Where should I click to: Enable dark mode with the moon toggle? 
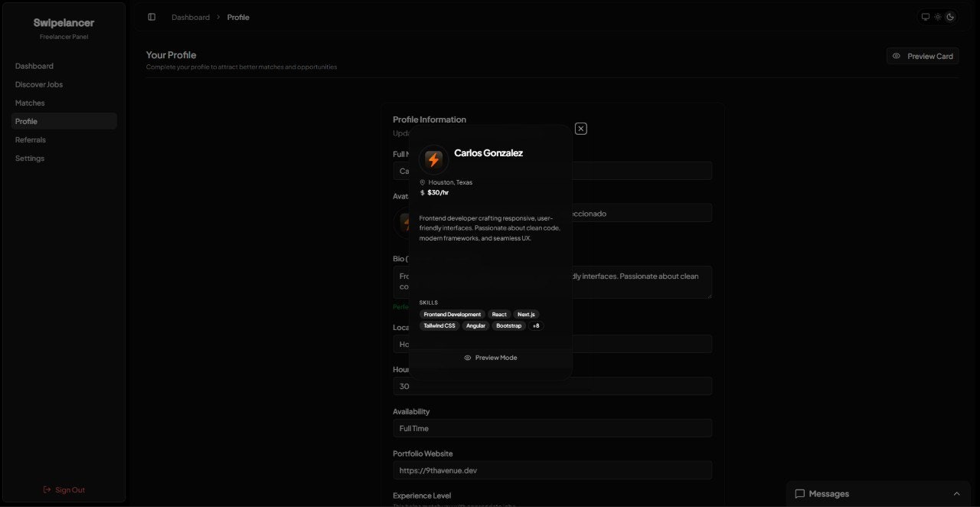pyautogui.click(x=950, y=16)
